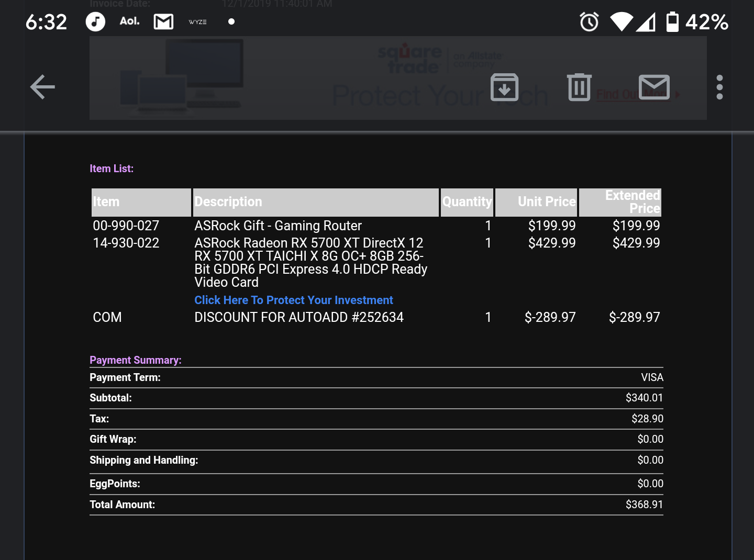Tap the EggPoints label
This screenshot has height=560, width=754.
115,484
